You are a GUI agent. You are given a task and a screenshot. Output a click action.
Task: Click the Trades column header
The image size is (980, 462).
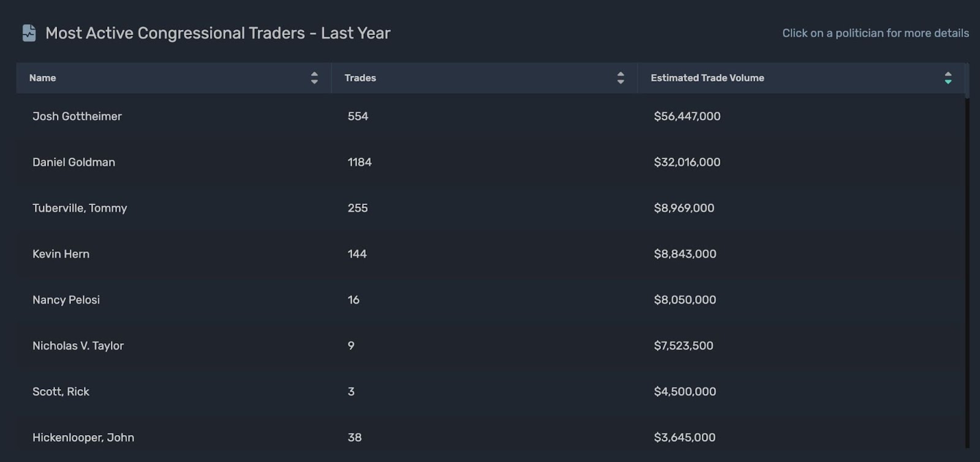point(360,78)
